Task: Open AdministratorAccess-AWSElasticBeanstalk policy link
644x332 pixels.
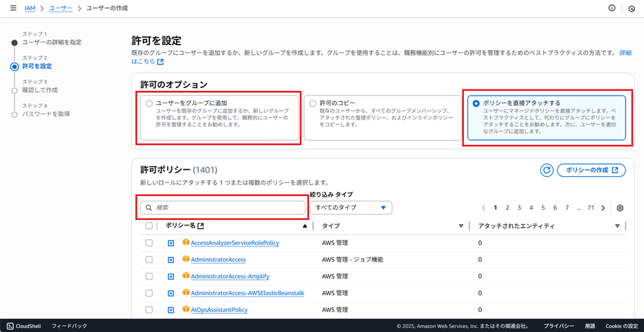Action: (x=247, y=293)
